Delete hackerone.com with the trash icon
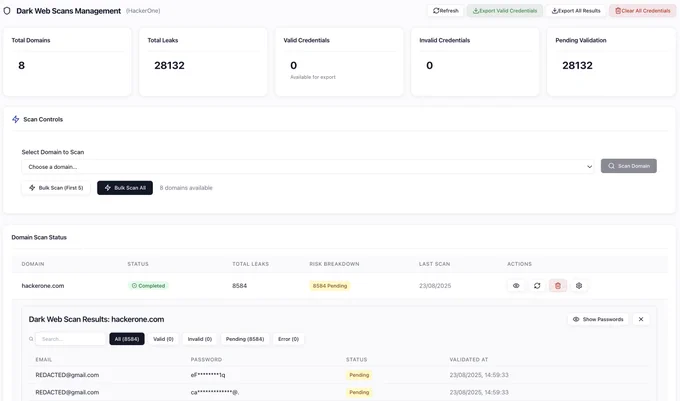This screenshot has height=401, width=680. pos(558,286)
